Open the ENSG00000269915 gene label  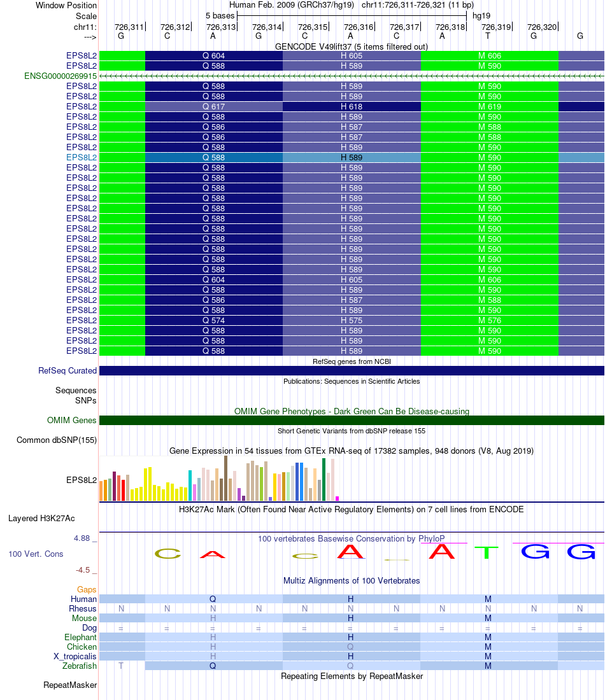pyautogui.click(x=60, y=76)
